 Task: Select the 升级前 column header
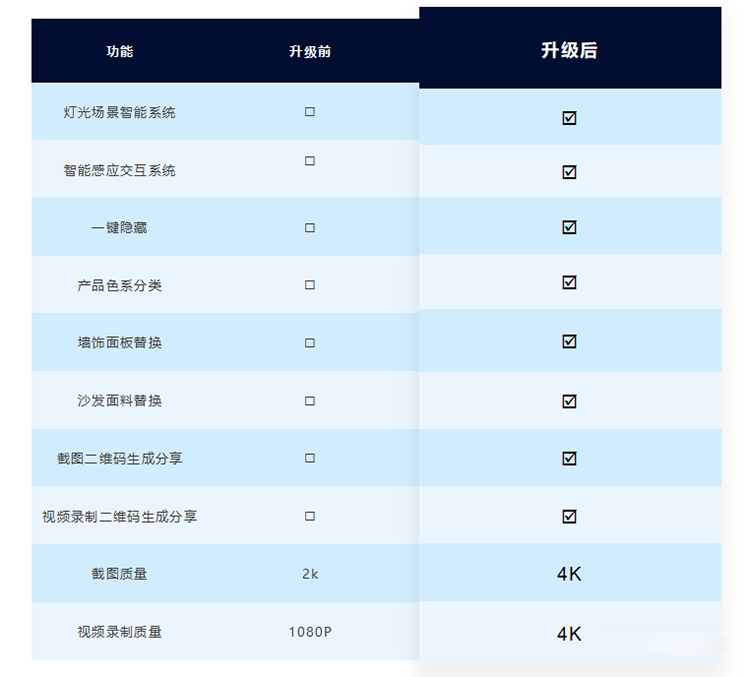310,51
